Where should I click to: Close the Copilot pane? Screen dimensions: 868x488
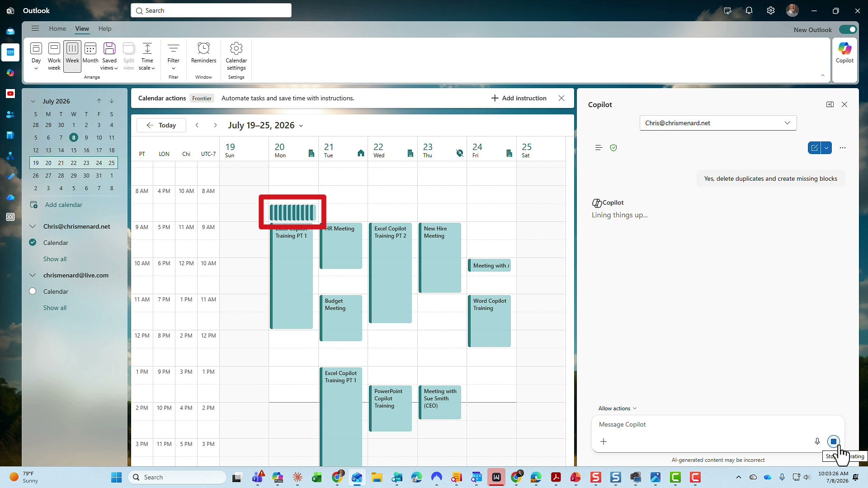(x=844, y=104)
